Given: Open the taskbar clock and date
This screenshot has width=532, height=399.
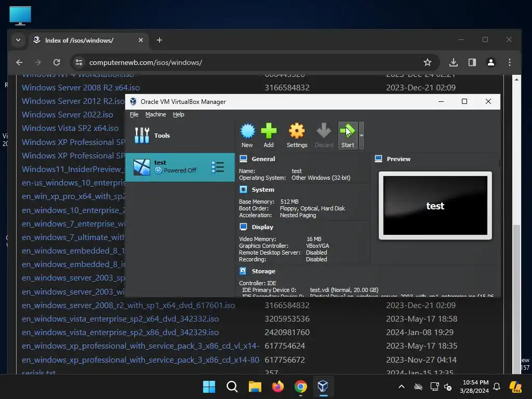Looking at the screenshot, I should point(474,387).
